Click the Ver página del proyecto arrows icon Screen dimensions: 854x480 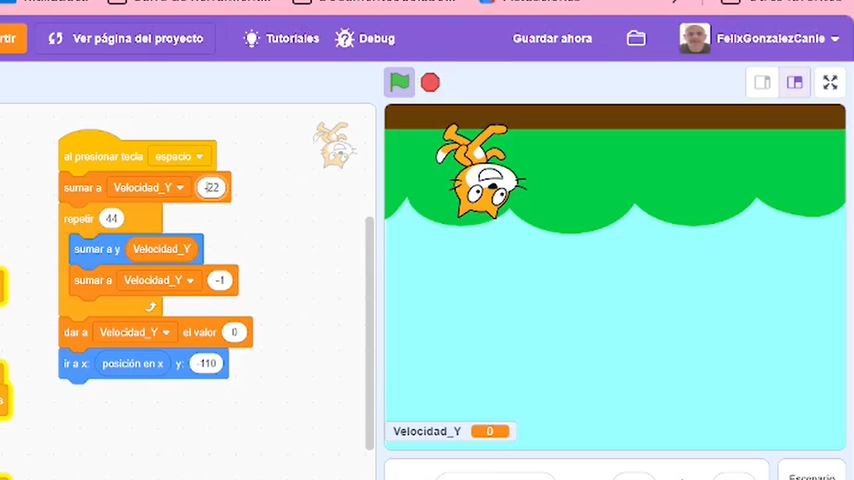pyautogui.click(x=56, y=39)
